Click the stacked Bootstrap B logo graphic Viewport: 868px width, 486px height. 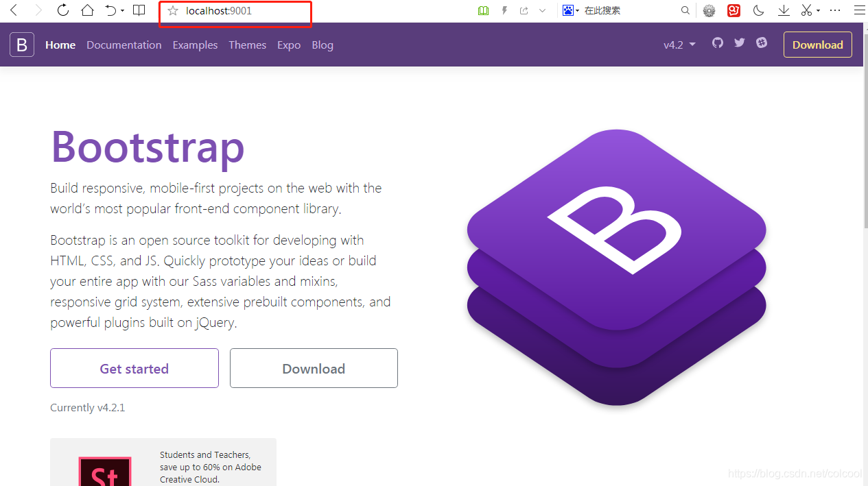pyautogui.click(x=616, y=267)
